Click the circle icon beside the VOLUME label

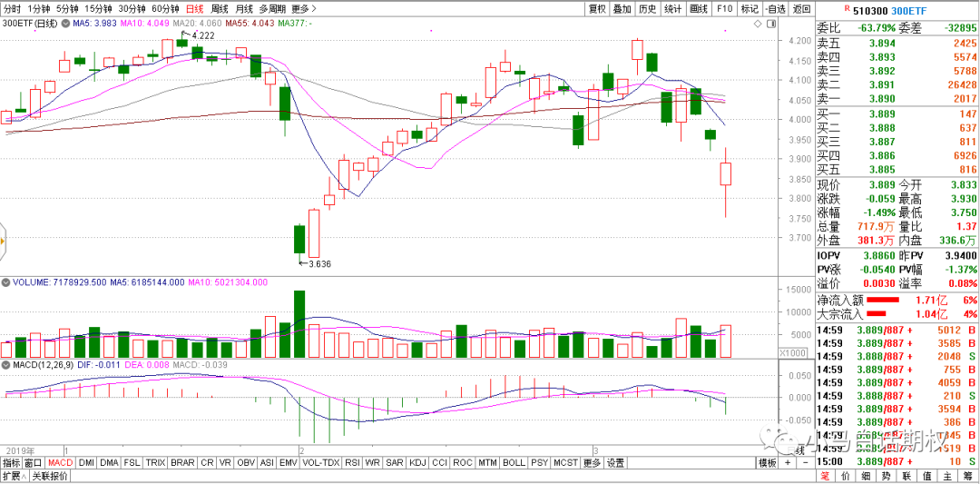click(5, 282)
